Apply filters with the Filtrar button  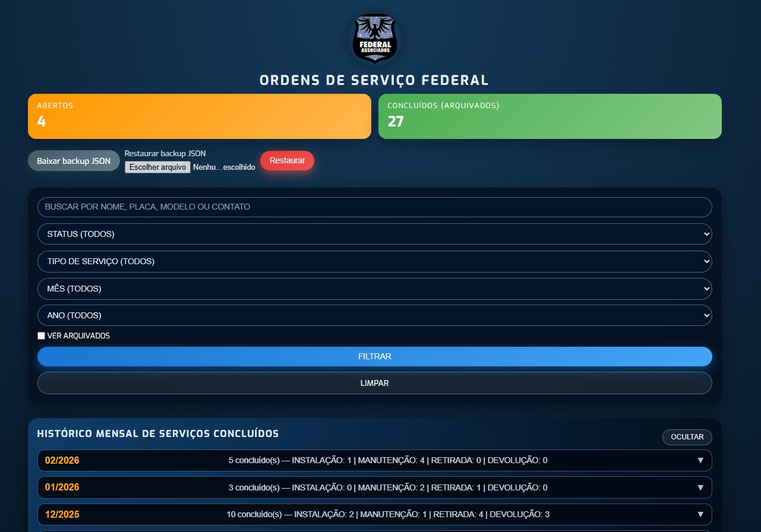coord(375,356)
